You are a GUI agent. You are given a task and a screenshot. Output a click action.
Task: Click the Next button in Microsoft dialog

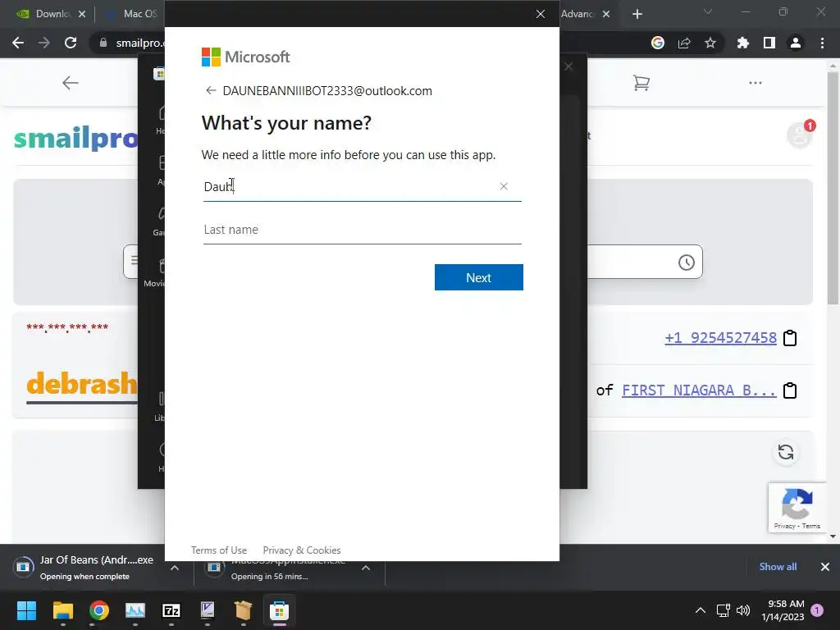coord(478,277)
